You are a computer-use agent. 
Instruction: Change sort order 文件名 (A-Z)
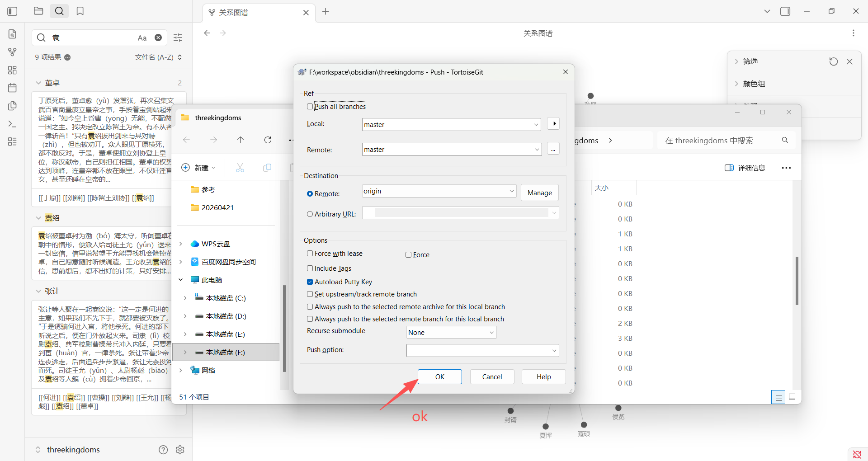(x=158, y=57)
